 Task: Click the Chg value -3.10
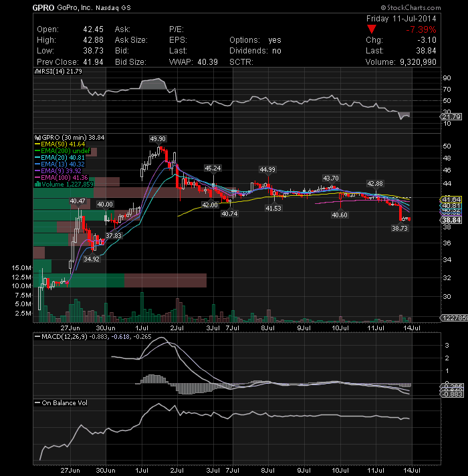coord(427,40)
